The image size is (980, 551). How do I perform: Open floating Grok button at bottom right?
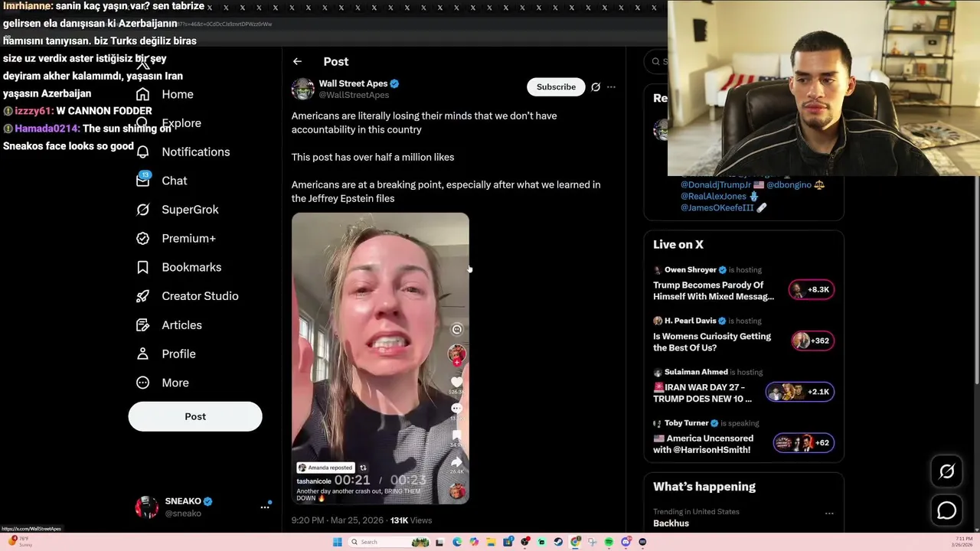[947, 471]
